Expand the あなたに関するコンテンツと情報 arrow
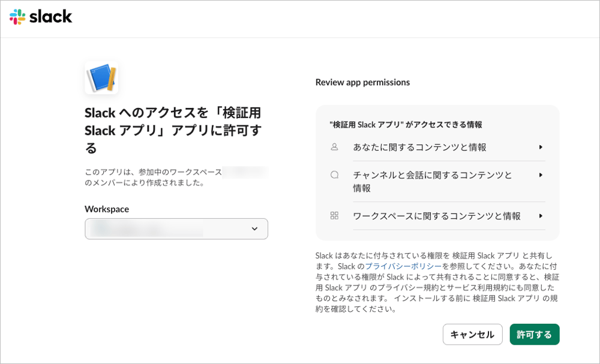The height and width of the screenshot is (364, 600). click(x=541, y=147)
